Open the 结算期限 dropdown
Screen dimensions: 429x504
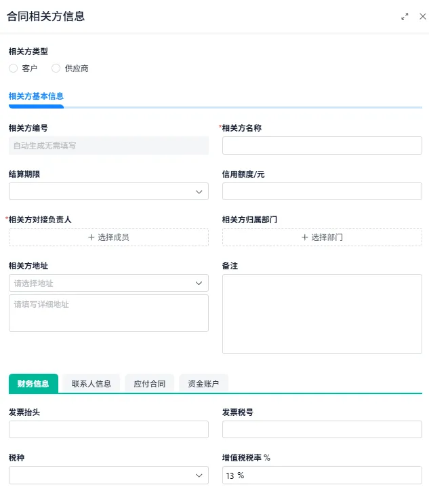click(108, 191)
